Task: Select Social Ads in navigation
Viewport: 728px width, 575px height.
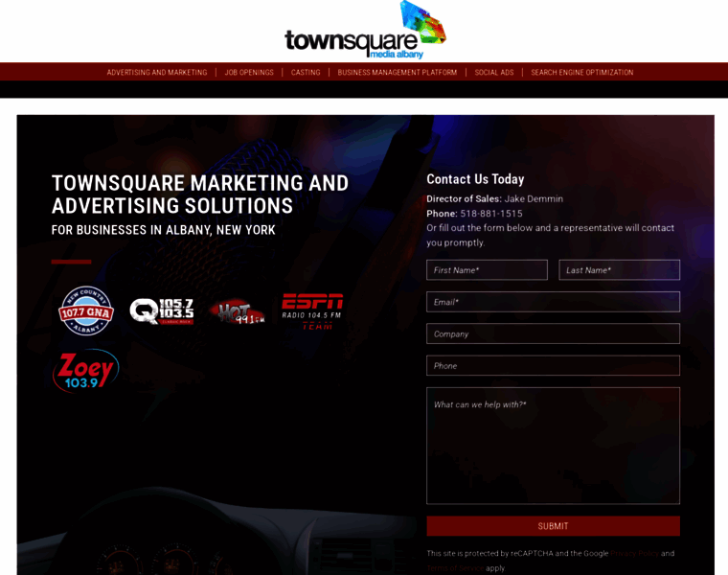Action: (494, 73)
